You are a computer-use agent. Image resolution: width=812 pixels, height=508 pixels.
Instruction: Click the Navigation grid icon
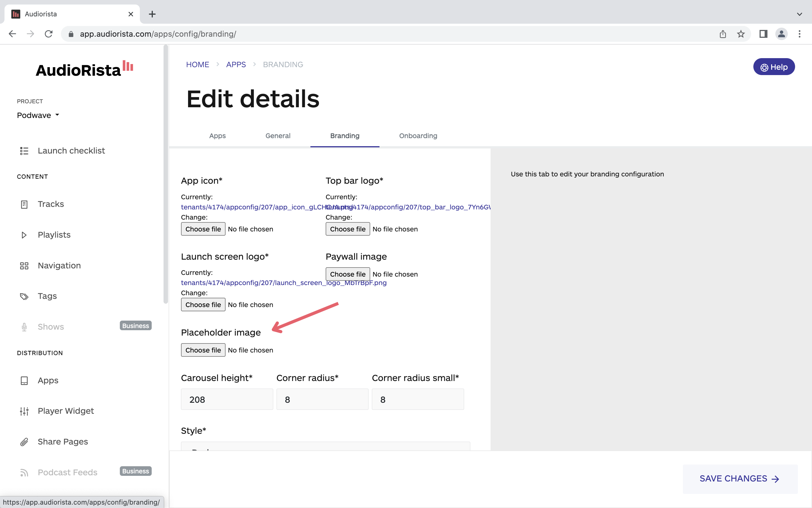point(24,266)
